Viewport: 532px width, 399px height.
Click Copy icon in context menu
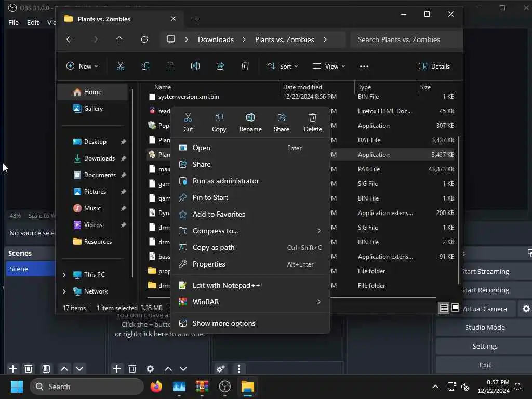tap(219, 123)
